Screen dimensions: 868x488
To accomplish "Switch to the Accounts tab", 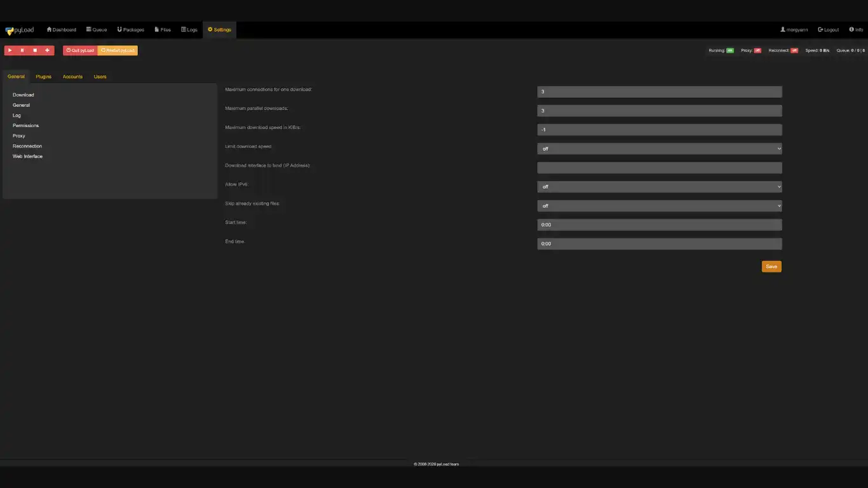I will [x=72, y=76].
